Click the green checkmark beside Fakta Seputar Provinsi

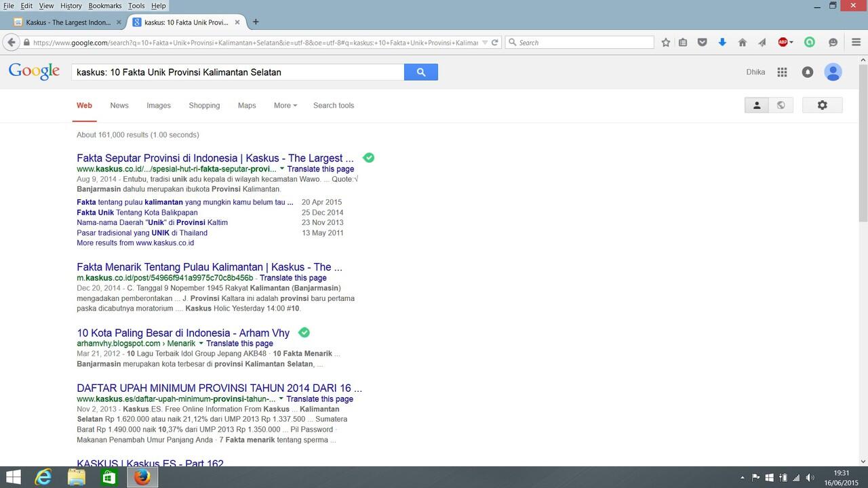[368, 158]
